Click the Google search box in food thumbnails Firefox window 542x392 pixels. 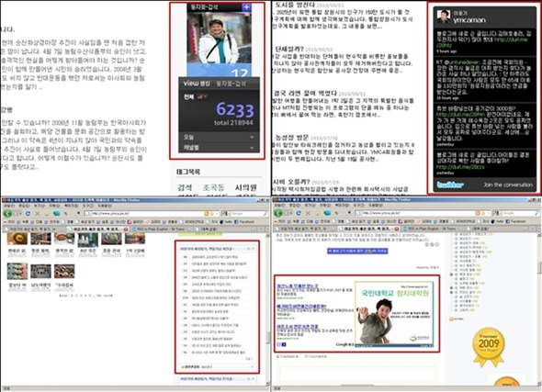pyautogui.click(x=245, y=213)
